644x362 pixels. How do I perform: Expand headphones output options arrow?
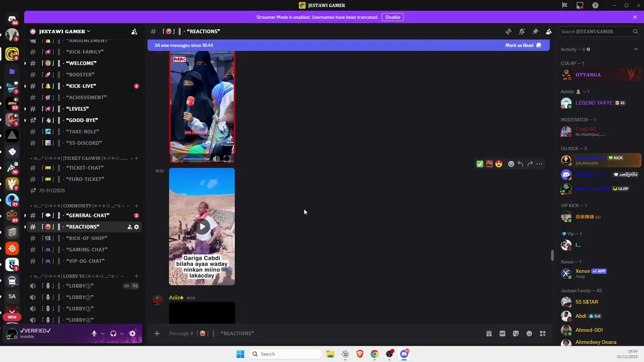(x=122, y=333)
